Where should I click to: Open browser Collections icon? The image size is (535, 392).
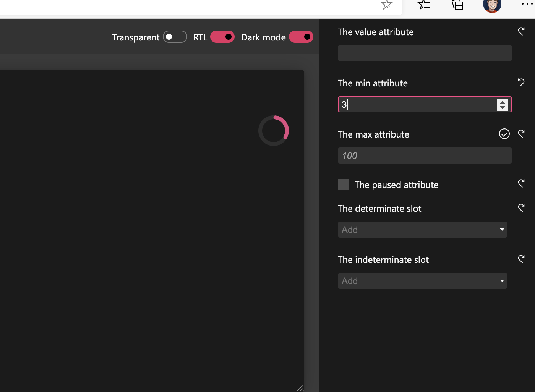(457, 5)
